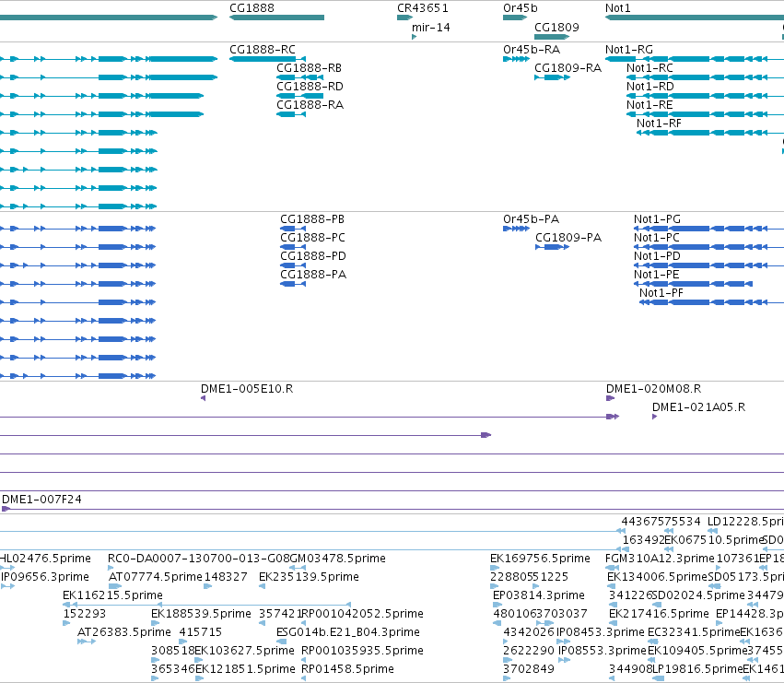Viewport: 784px width, 683px height.
Task: Click the CG1888-PB protein feature
Action: click(x=293, y=229)
